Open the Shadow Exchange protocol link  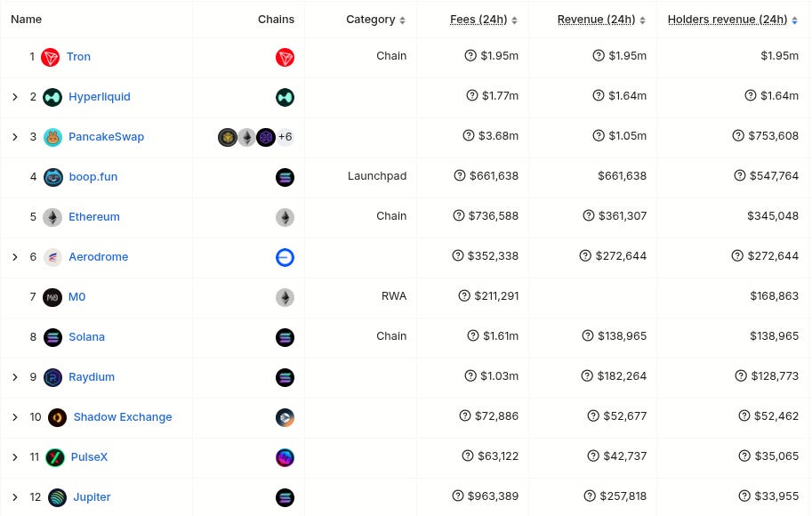[x=123, y=417]
